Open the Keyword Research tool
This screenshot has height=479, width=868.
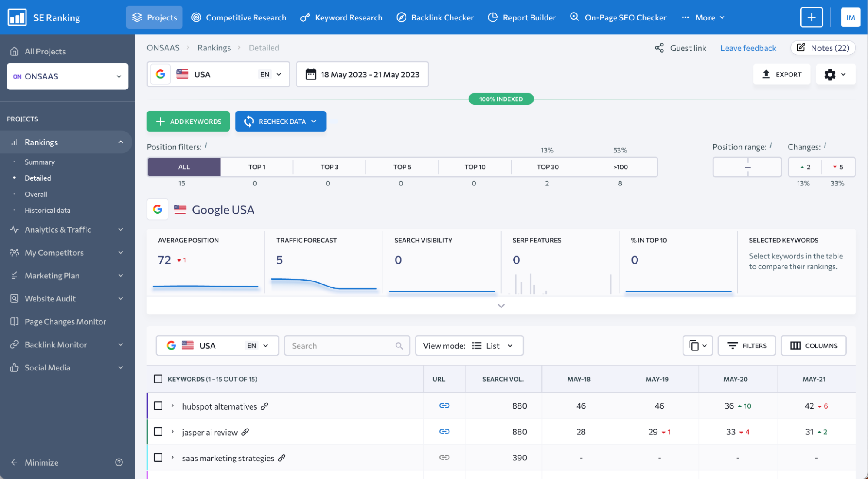[341, 17]
